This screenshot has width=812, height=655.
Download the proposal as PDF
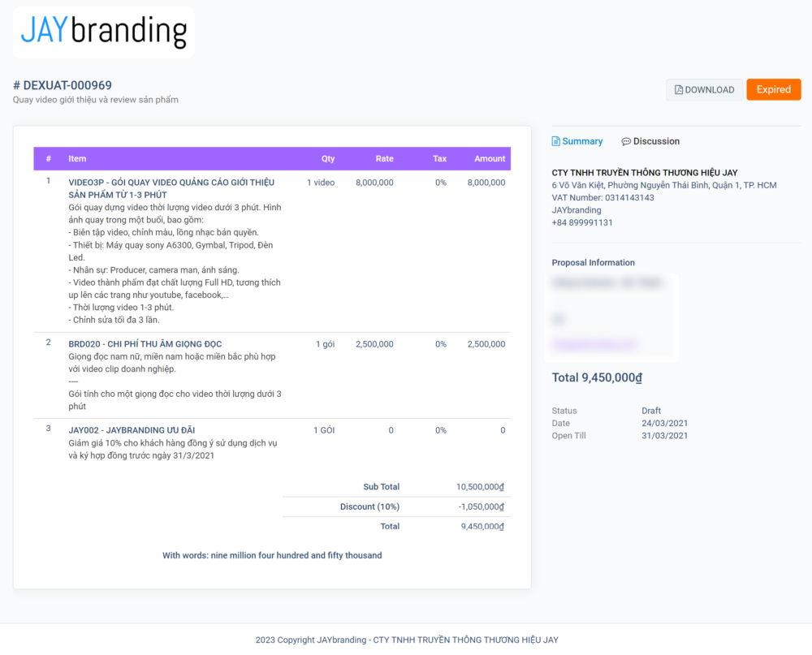(x=704, y=89)
